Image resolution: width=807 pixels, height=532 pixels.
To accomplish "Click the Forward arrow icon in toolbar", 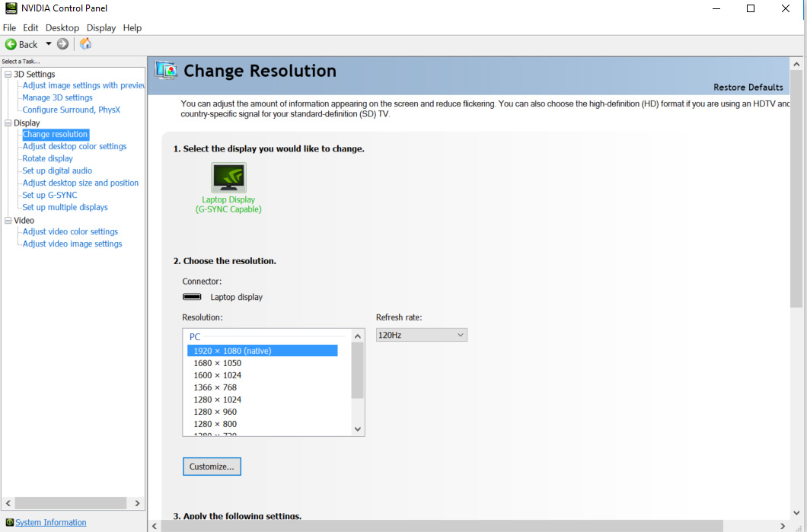I will tap(62, 44).
